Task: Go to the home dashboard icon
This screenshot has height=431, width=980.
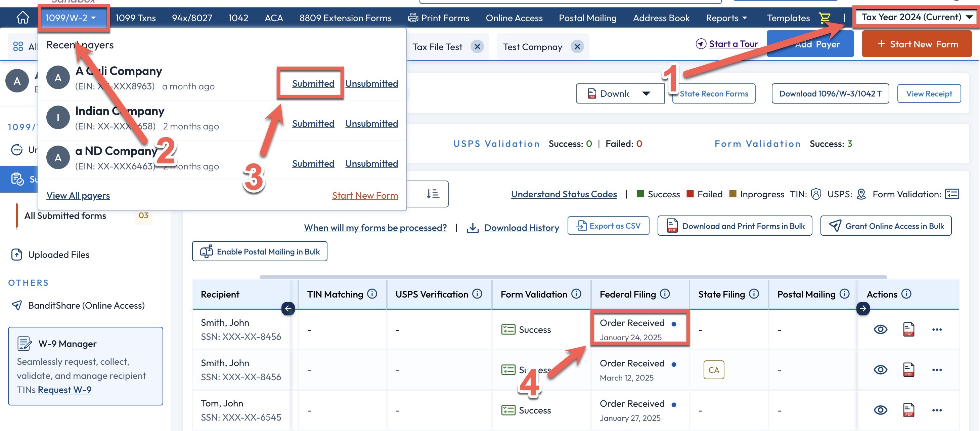Action: click(x=23, y=17)
